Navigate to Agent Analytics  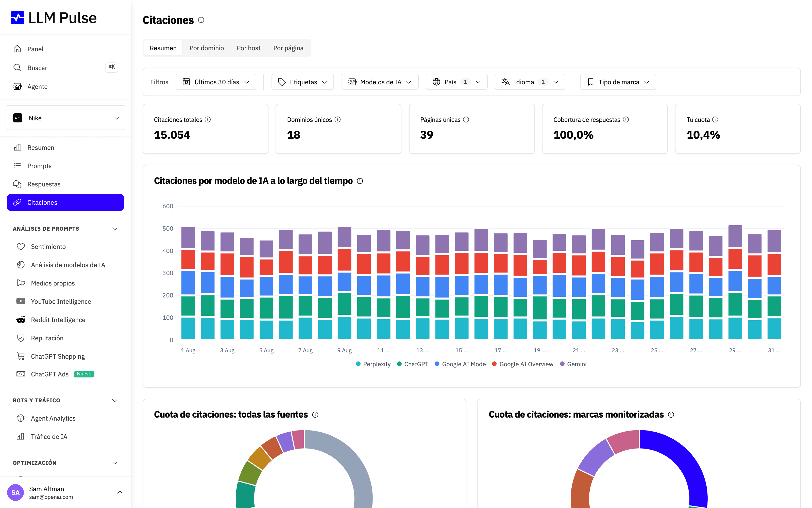tap(65, 418)
